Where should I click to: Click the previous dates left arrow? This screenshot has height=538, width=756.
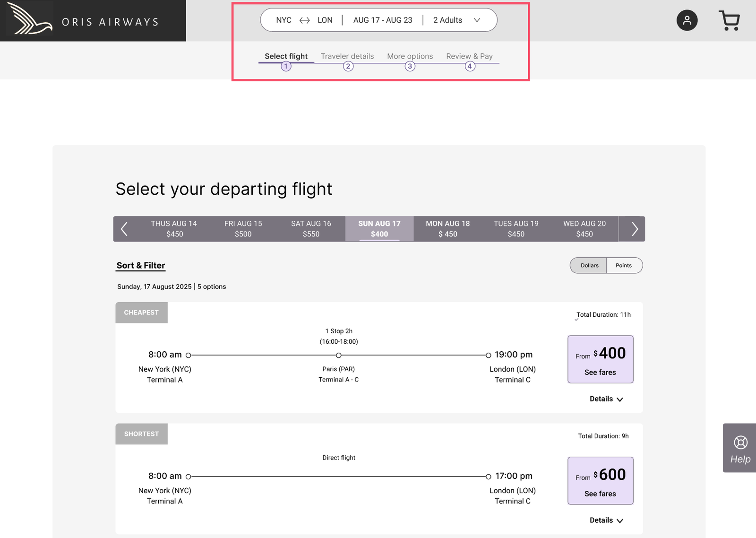(x=124, y=229)
